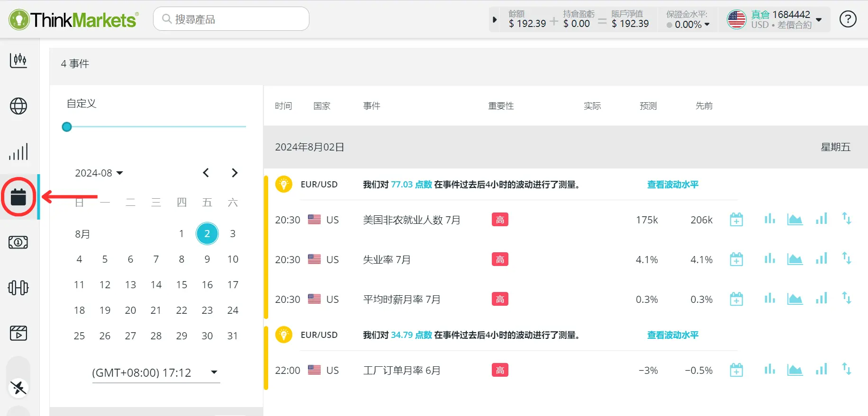This screenshot has height=416, width=868.
Task: Click up-down arrows icon for factory orders row
Action: tap(846, 370)
